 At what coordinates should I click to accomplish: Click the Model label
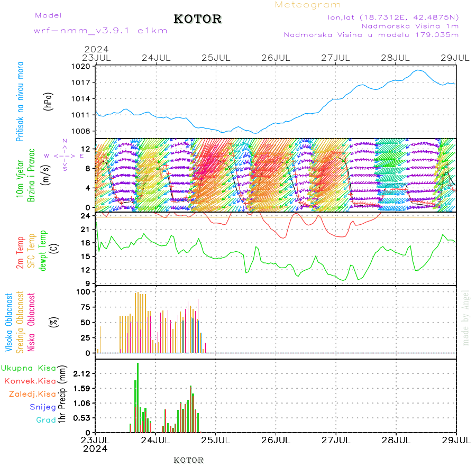(x=48, y=15)
